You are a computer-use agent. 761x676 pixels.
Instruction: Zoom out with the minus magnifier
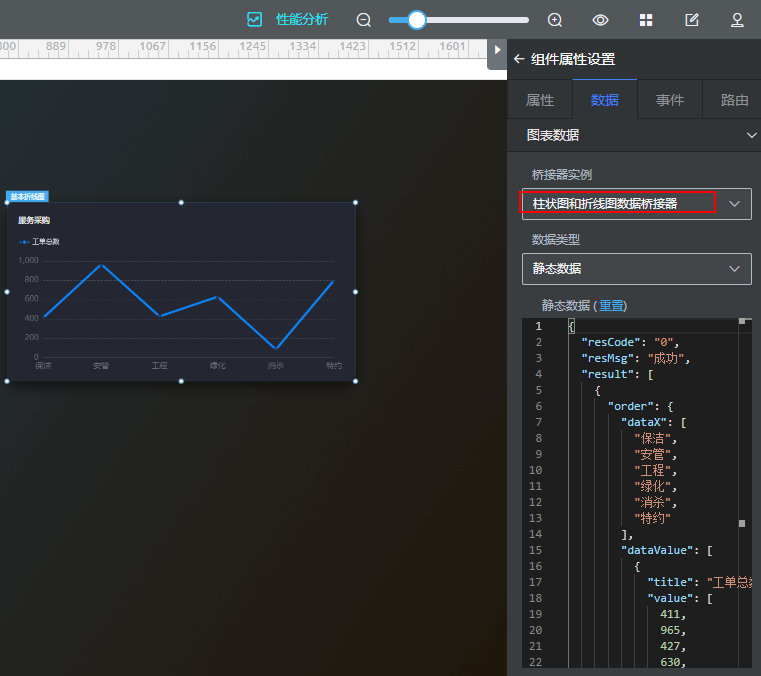click(x=364, y=20)
